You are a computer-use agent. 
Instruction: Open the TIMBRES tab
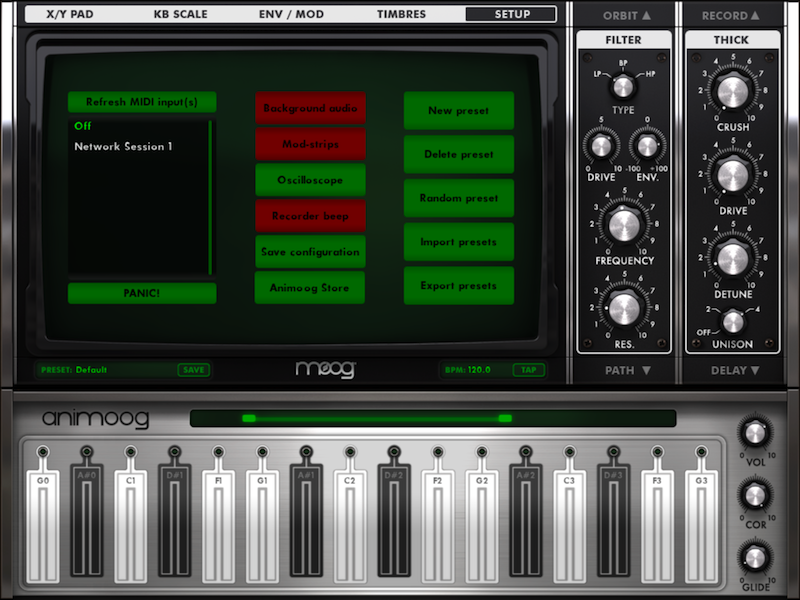tap(402, 14)
